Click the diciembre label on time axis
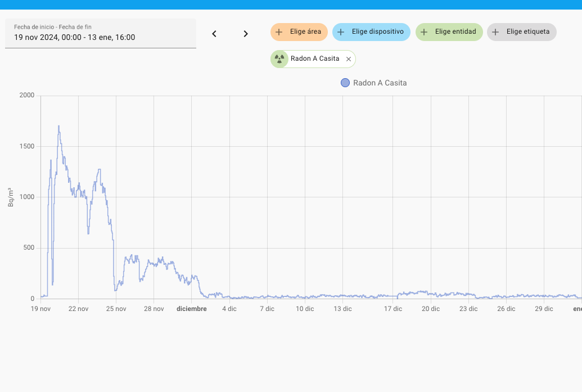Image resolution: width=582 pixels, height=392 pixels. coord(192,309)
